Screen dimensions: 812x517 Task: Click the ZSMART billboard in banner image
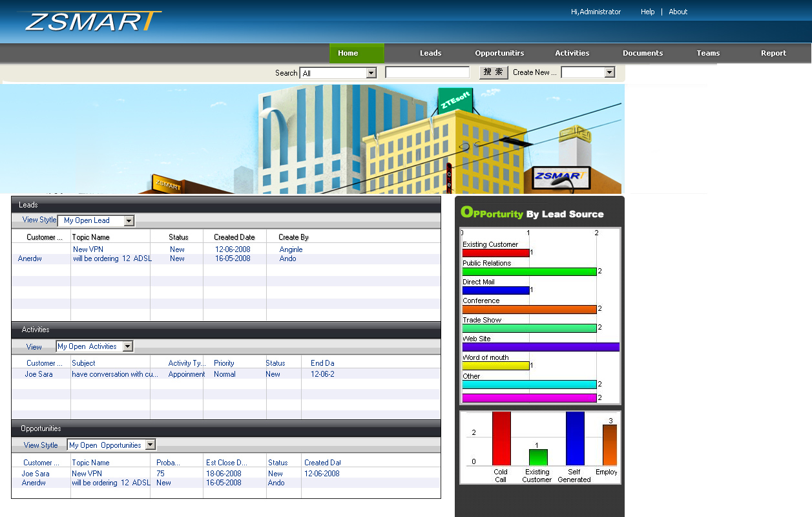pos(561,176)
